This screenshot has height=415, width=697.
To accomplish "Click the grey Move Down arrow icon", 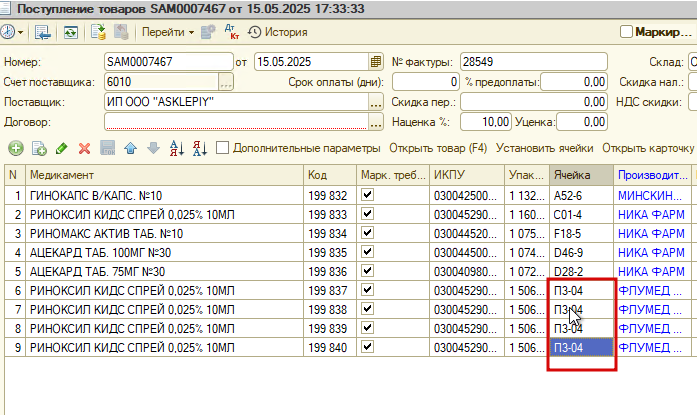I will (153, 148).
